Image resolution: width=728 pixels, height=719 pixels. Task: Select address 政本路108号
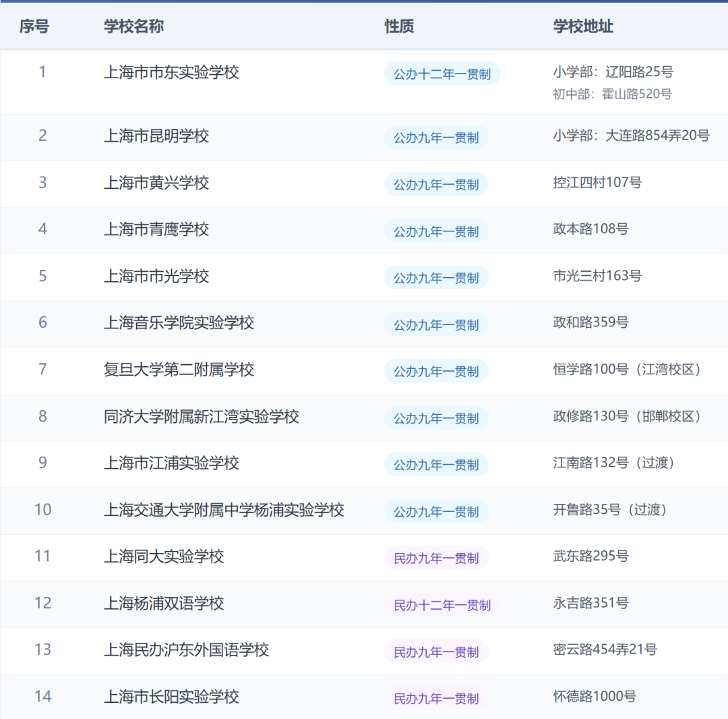pos(590,229)
